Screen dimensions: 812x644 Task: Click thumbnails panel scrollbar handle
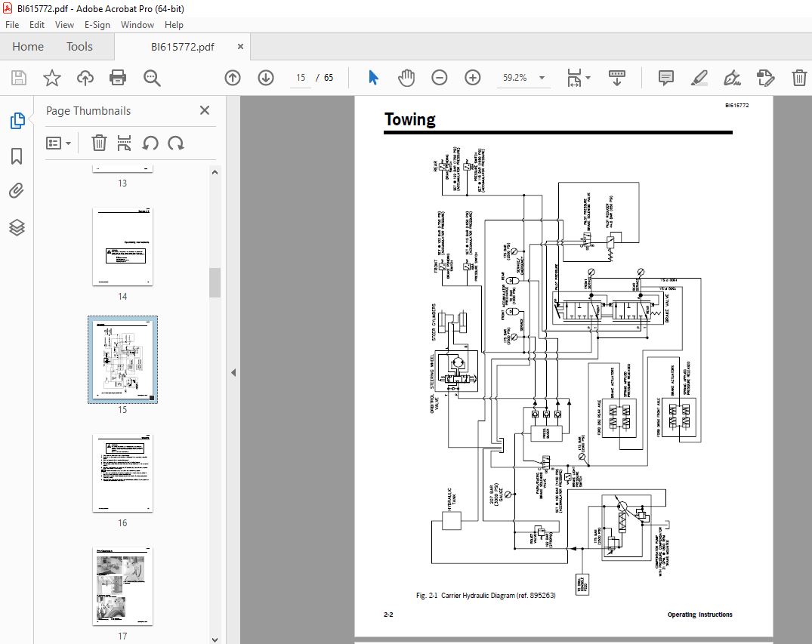tap(215, 282)
